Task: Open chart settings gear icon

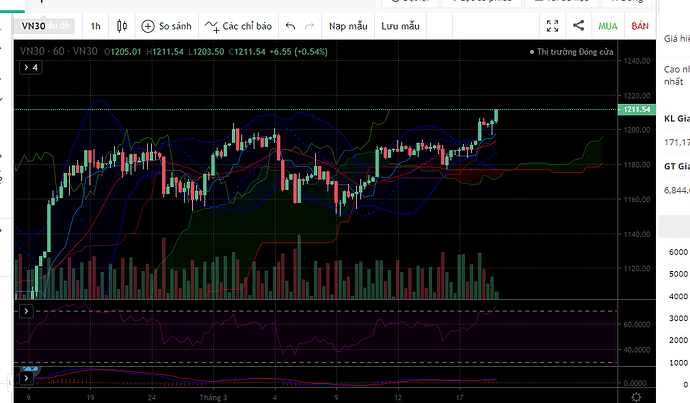Action: tap(636, 396)
